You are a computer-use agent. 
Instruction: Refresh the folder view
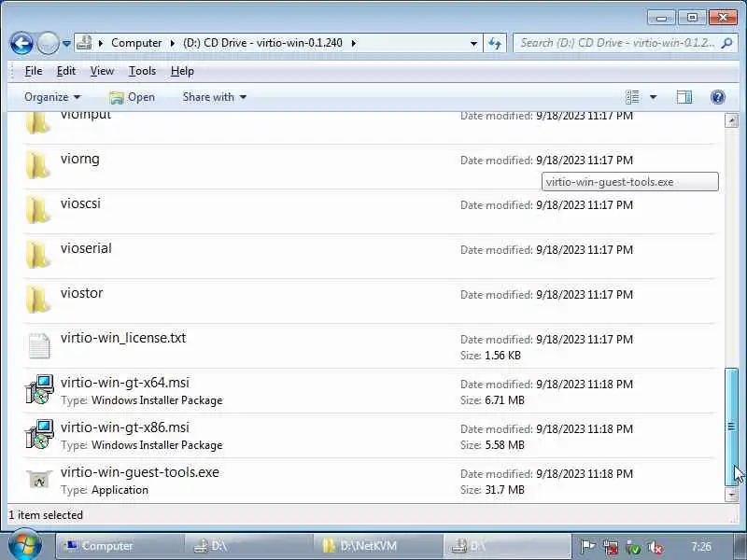pyautogui.click(x=495, y=43)
